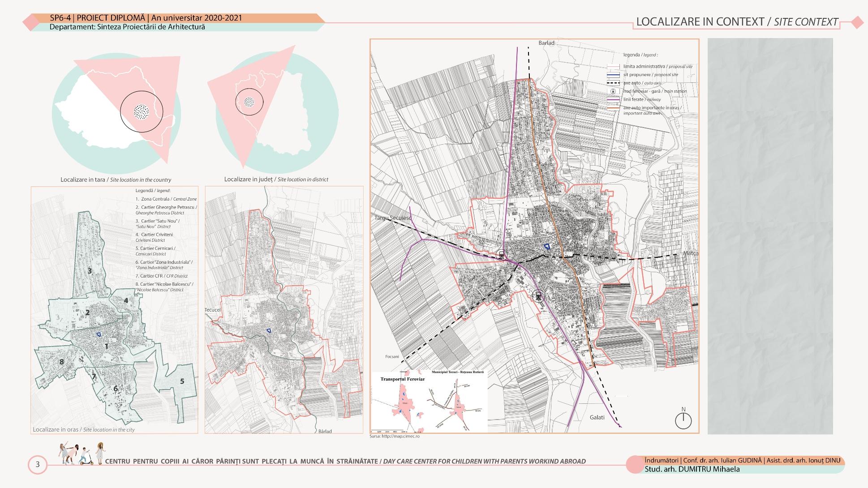Image resolution: width=868 pixels, height=488 pixels.
Task: Click blue proposal site marker on large map
Action: click(547, 246)
